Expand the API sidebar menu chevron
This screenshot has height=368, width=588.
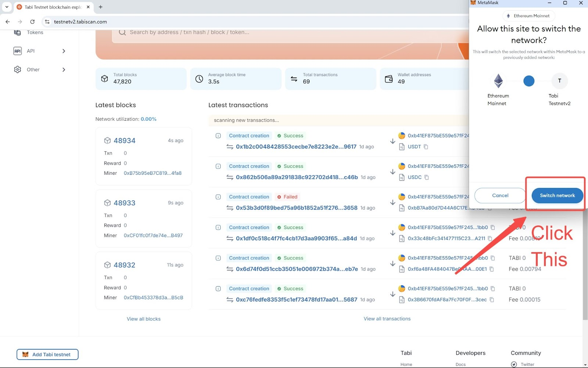pos(64,51)
